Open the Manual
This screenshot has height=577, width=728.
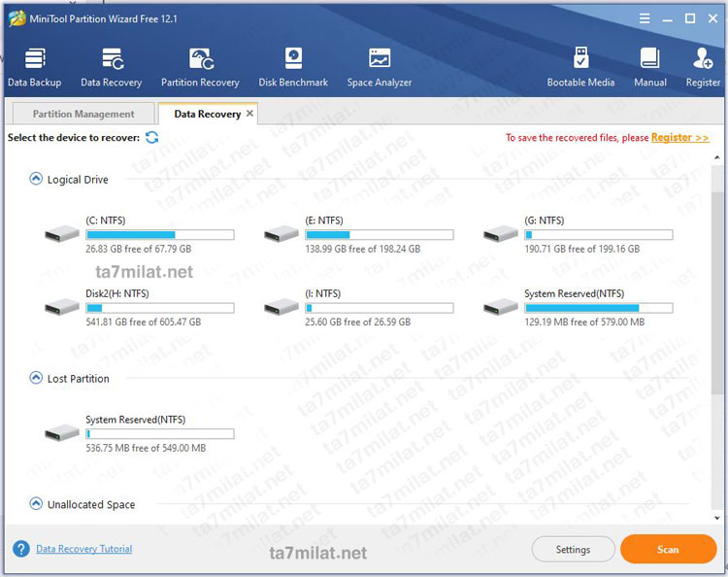[x=650, y=67]
